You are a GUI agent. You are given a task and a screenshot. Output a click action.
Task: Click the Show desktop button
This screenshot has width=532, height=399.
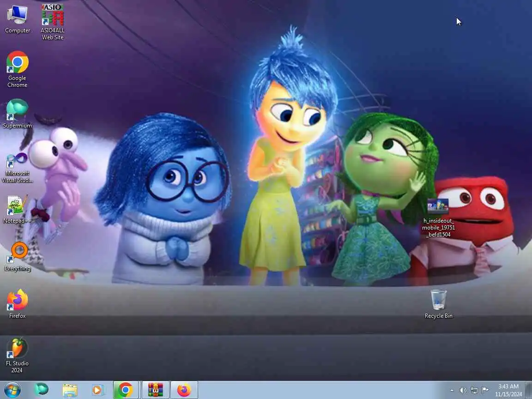(529, 390)
